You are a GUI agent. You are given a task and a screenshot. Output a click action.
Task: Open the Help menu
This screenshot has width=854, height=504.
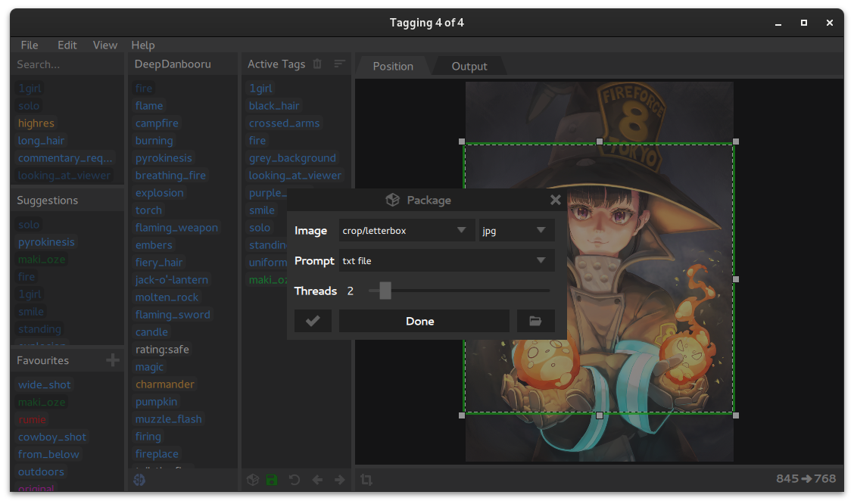[142, 45]
